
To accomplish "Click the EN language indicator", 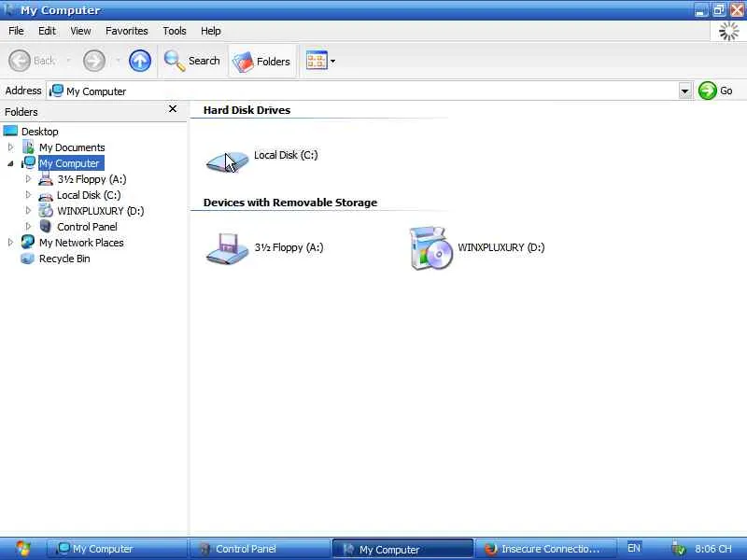I will coord(634,548).
